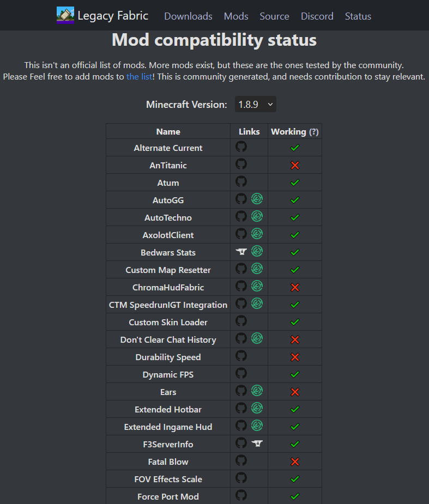Open the GitHub repository for AnTitanic
Viewport: 429px width, 504px height.
tap(241, 164)
